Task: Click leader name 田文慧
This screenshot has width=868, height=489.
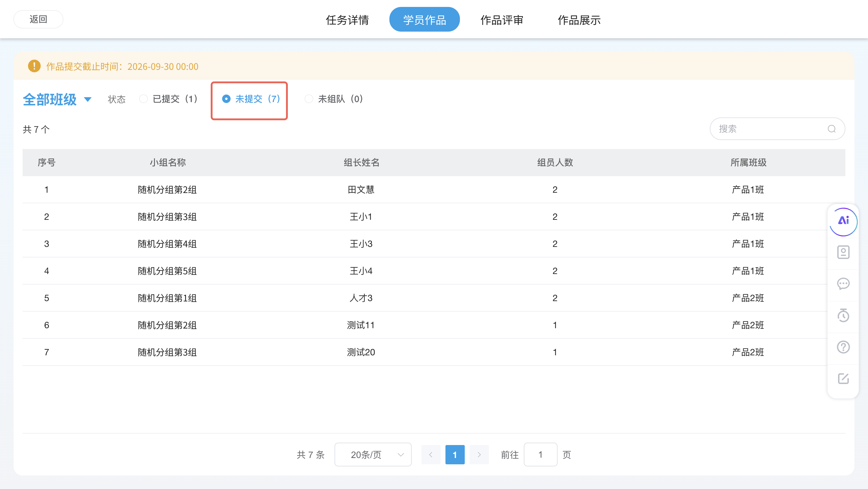Action: (x=361, y=190)
